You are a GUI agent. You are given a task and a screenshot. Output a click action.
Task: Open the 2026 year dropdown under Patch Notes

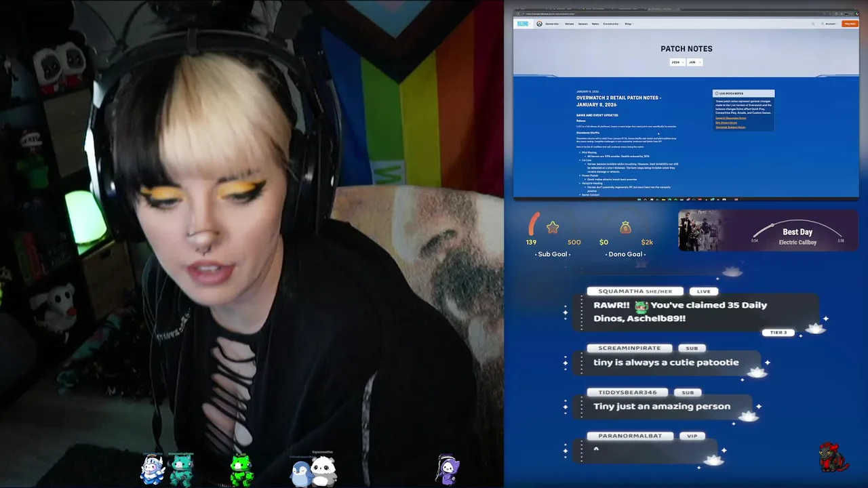pos(677,62)
